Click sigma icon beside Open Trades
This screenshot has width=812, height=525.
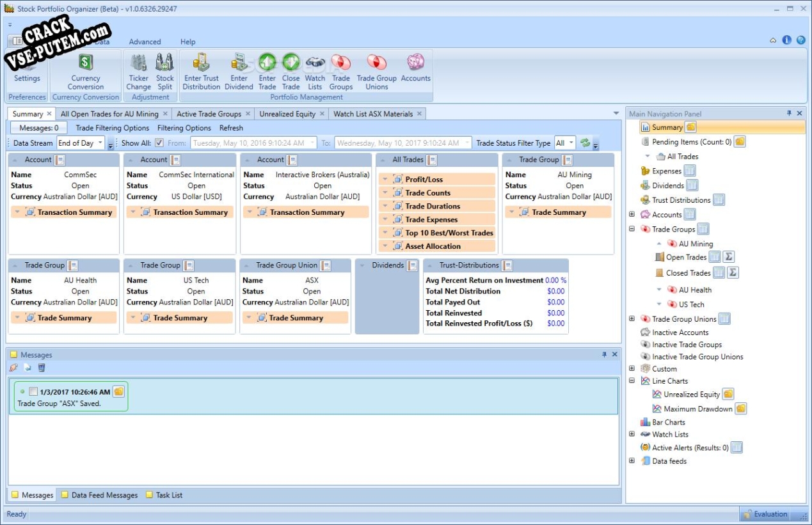[729, 257]
